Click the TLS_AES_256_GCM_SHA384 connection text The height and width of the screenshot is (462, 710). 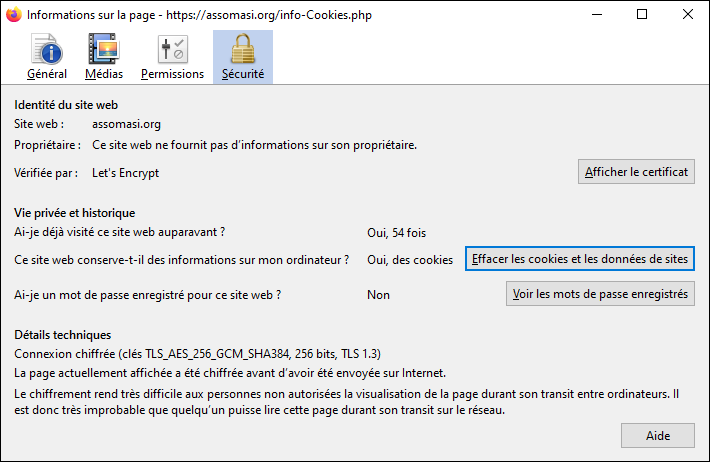coord(197,354)
